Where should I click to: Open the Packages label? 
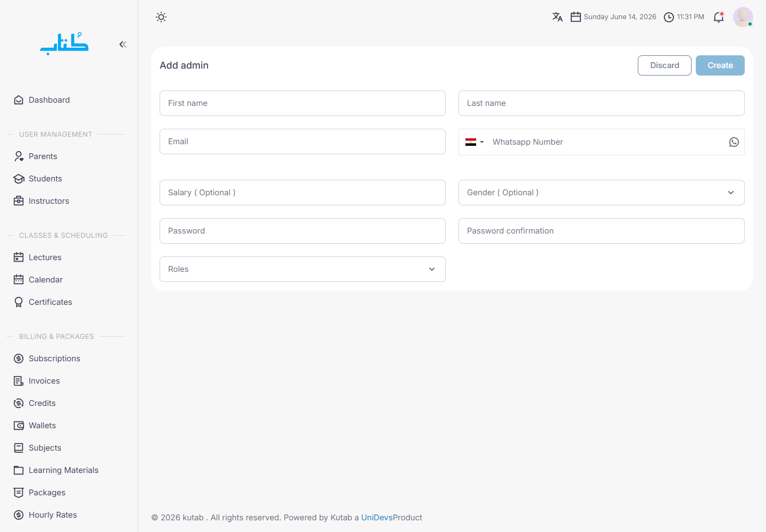47,493
